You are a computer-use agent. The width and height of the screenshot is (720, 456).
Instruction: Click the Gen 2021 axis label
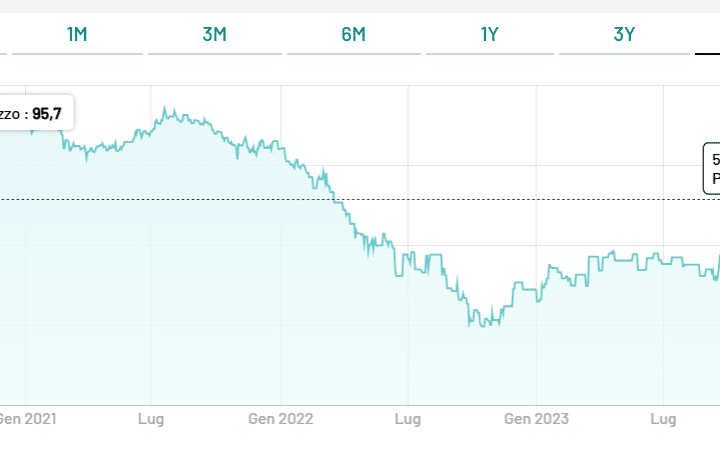point(27,418)
